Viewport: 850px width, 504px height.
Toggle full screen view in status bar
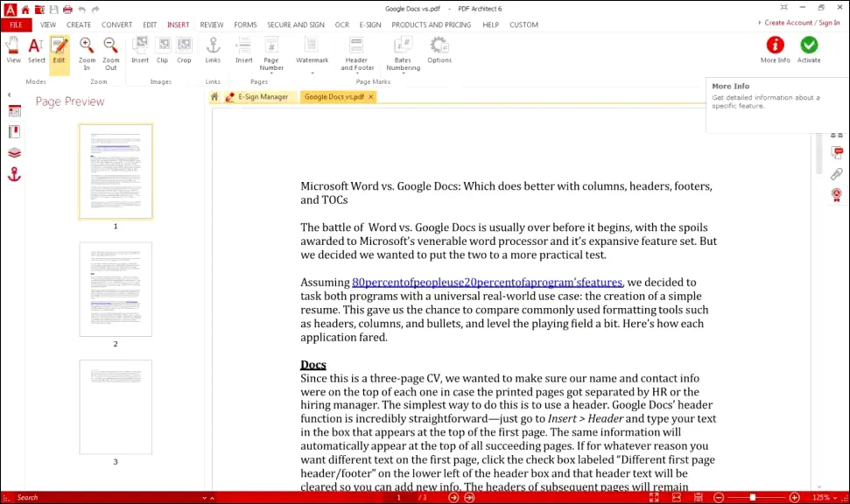[x=654, y=497]
